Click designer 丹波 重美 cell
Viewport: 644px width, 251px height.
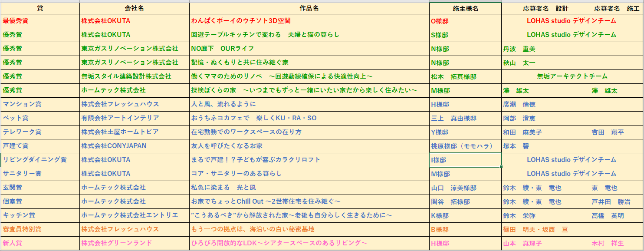coord(545,49)
